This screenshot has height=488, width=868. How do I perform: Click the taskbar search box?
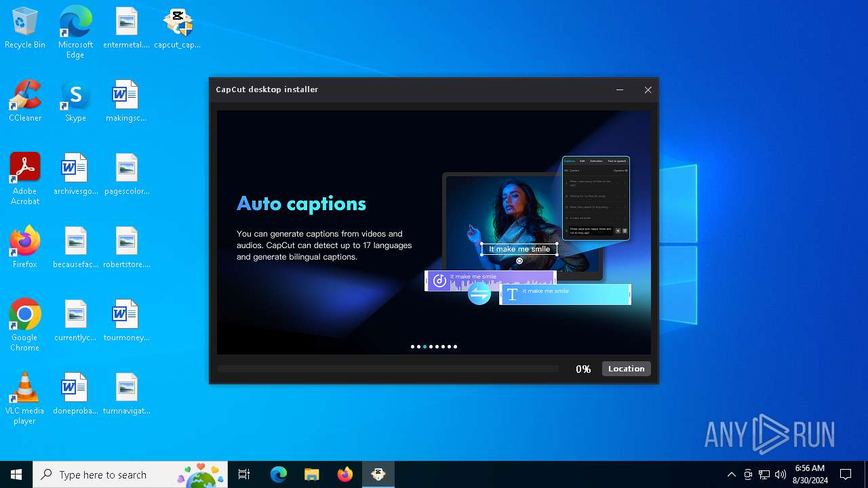coord(132,474)
